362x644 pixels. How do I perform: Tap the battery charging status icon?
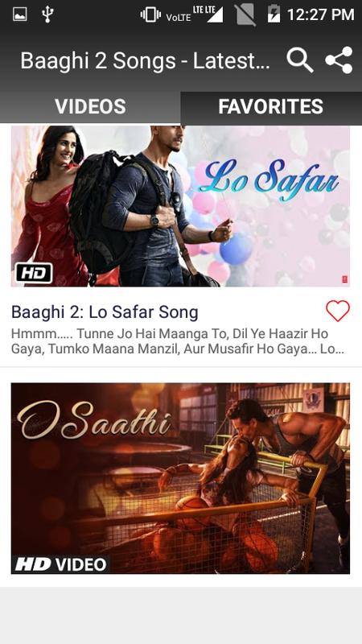coord(274,14)
